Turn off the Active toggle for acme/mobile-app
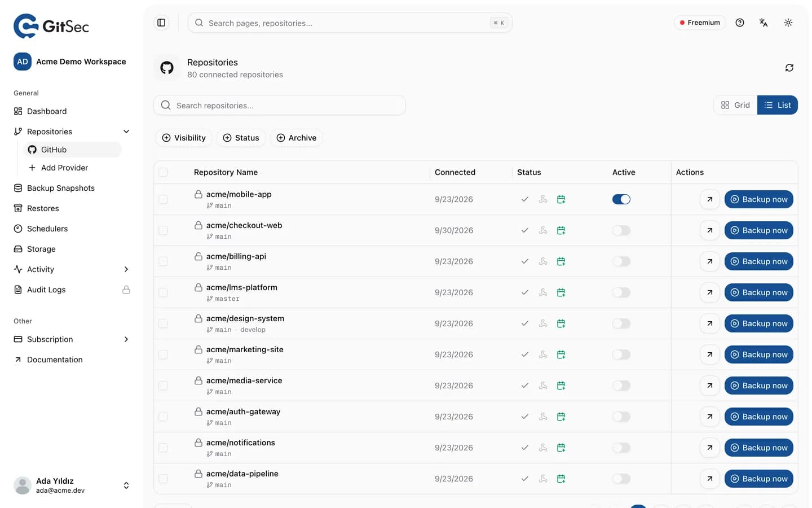 click(x=621, y=199)
